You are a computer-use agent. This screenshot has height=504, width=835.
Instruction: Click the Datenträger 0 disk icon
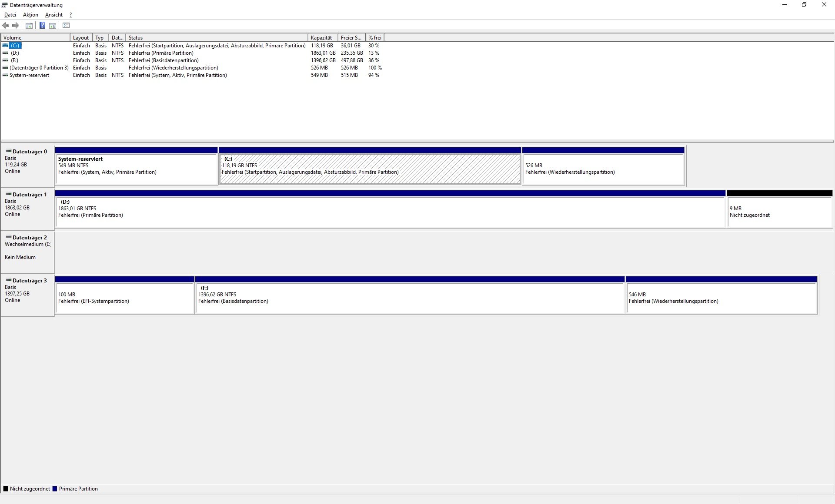tap(8, 151)
